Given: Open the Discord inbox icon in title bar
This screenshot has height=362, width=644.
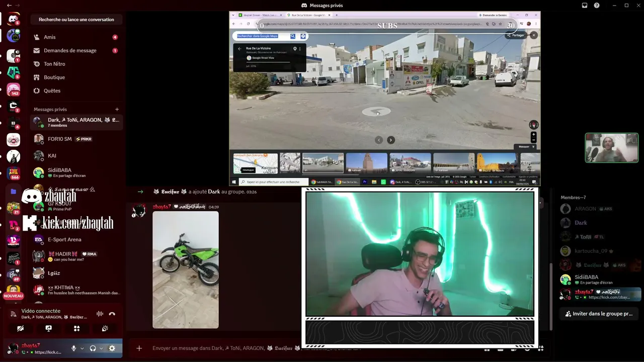Looking at the screenshot, I should coord(585,6).
